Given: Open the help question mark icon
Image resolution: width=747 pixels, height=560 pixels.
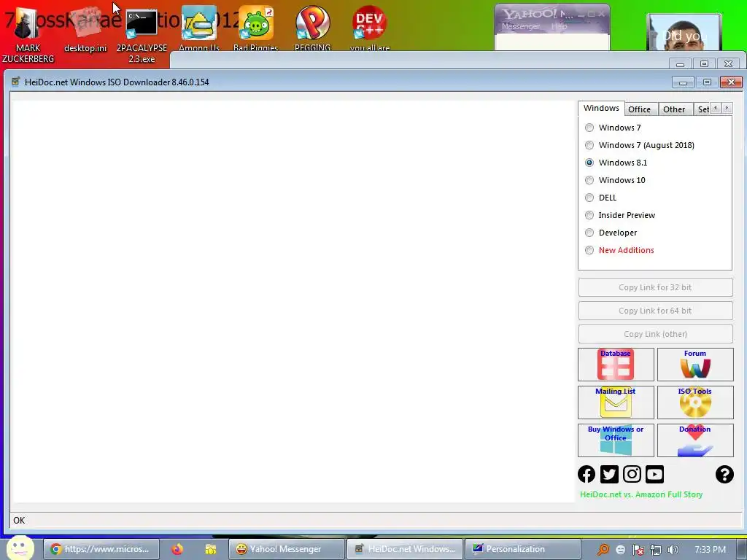Looking at the screenshot, I should point(724,474).
